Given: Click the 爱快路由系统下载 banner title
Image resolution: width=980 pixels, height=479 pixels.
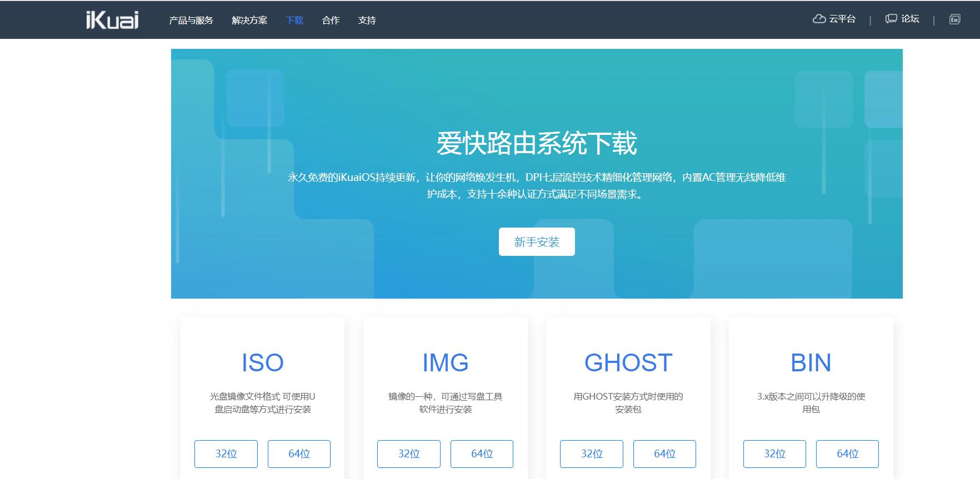Looking at the screenshot, I should click(x=537, y=144).
